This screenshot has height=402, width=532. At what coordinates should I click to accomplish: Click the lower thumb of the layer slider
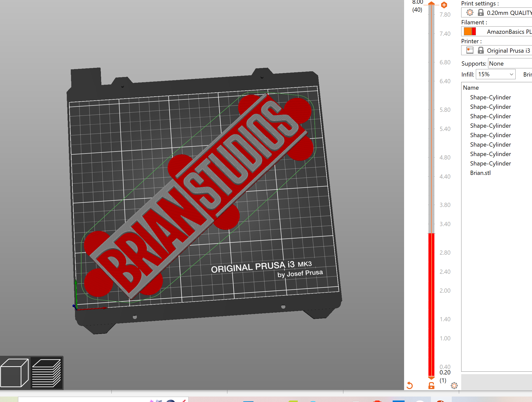pyautogui.click(x=431, y=378)
